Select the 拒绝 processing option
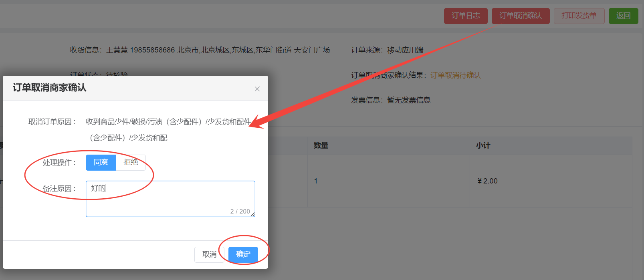The height and width of the screenshot is (280, 644). [x=131, y=162]
